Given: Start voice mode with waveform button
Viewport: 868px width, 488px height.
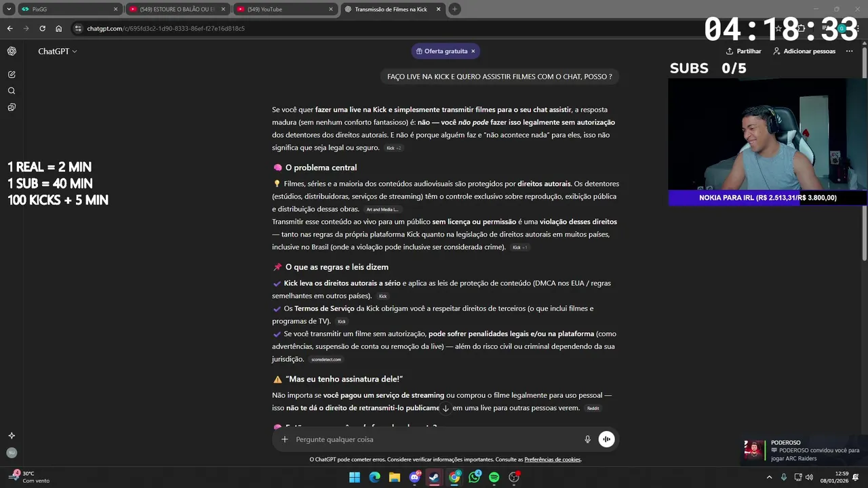Looking at the screenshot, I should pyautogui.click(x=606, y=439).
